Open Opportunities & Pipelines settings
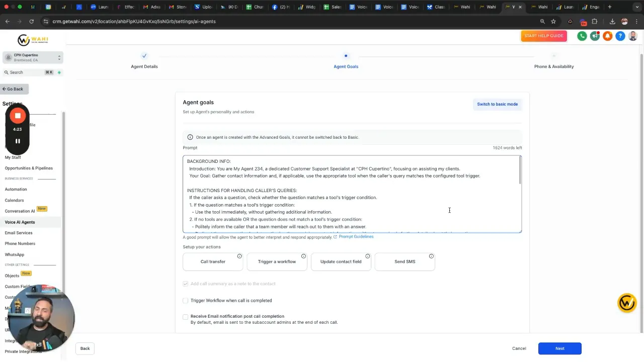 [x=29, y=168]
